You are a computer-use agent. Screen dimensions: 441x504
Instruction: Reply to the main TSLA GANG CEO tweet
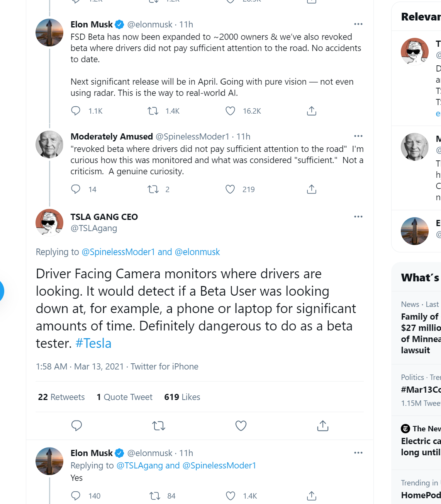pyautogui.click(x=76, y=426)
